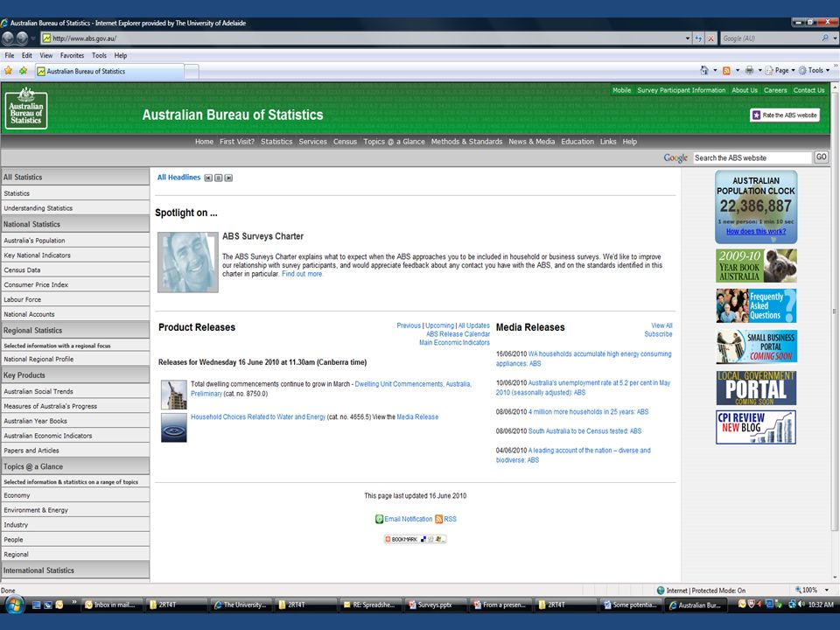Click the Contact Us top link
The image size is (840, 630).
point(808,90)
